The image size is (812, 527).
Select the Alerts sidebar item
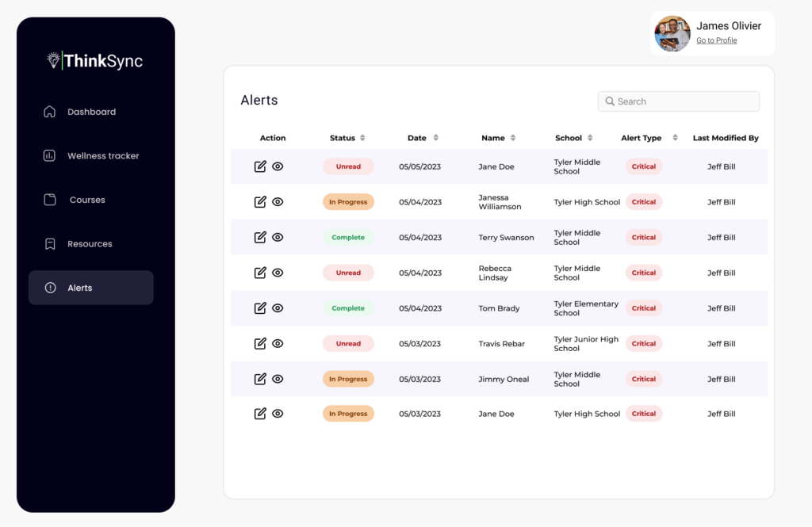pyautogui.click(x=90, y=288)
